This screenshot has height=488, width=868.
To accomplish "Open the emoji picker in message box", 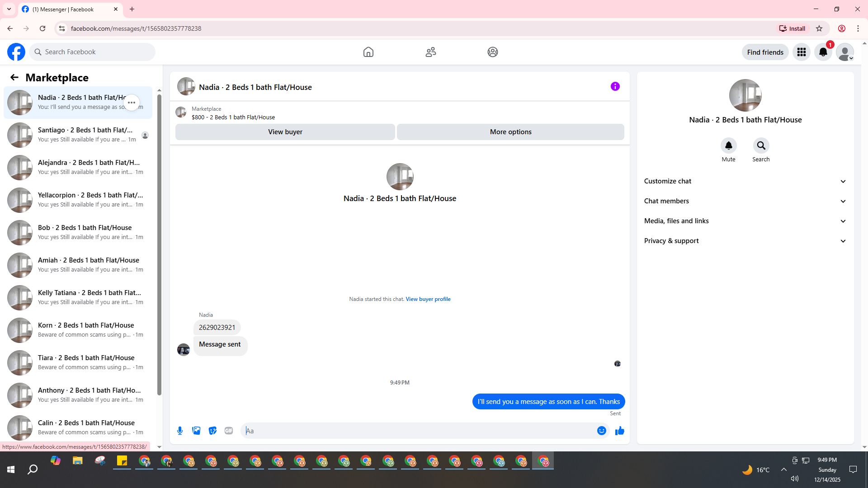I will tap(601, 431).
